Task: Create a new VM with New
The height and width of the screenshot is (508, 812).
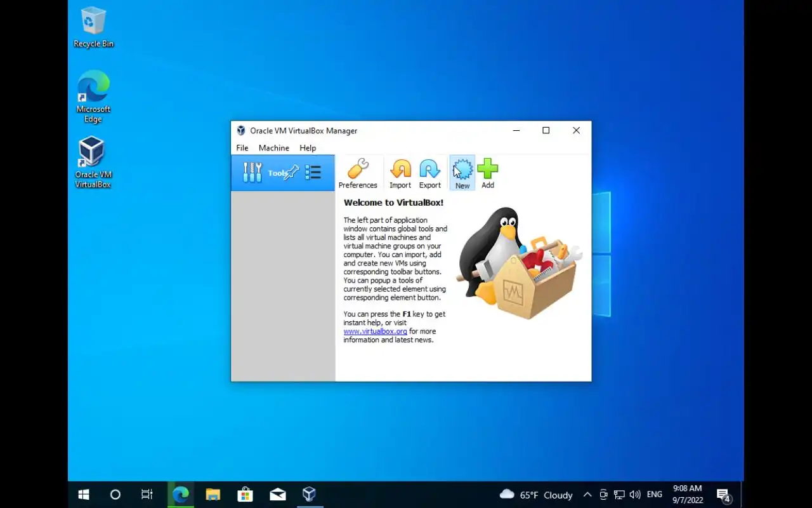Action: tap(462, 173)
